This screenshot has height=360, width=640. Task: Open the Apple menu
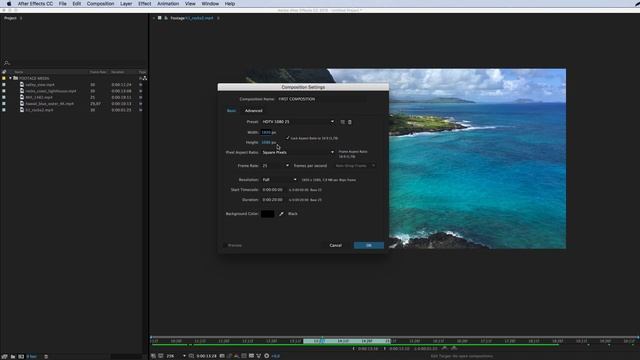(9, 4)
